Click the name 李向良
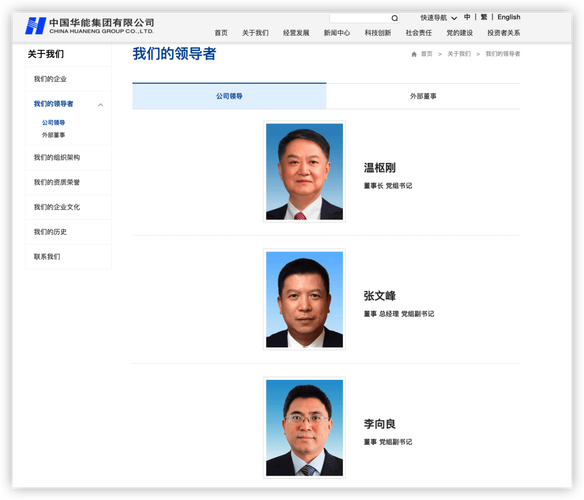Image resolution: width=584 pixels, height=500 pixels. click(x=380, y=424)
